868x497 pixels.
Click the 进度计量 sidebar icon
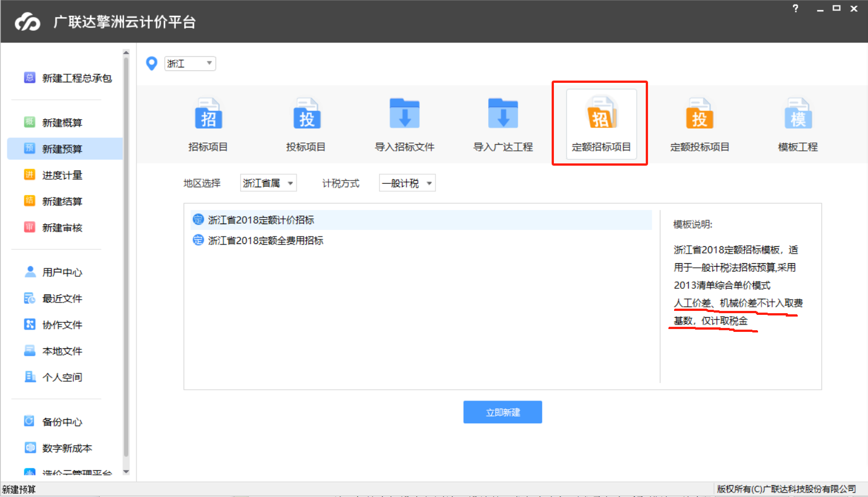point(29,174)
